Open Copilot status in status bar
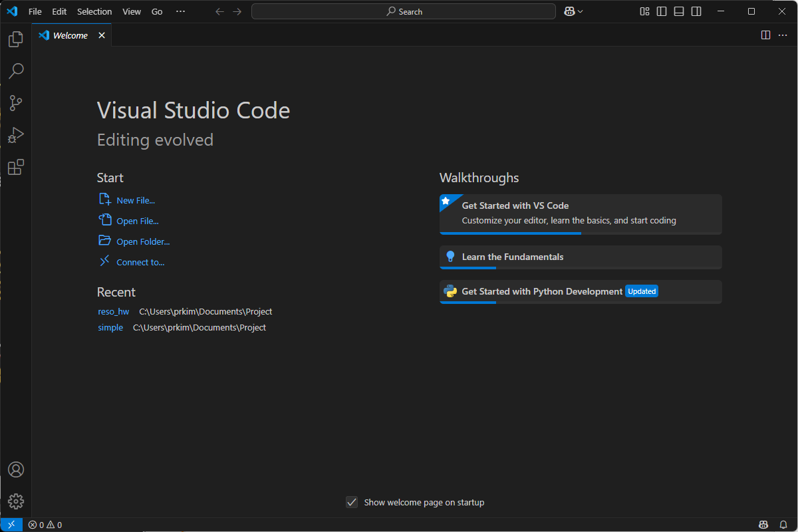The image size is (798, 532). [764, 525]
